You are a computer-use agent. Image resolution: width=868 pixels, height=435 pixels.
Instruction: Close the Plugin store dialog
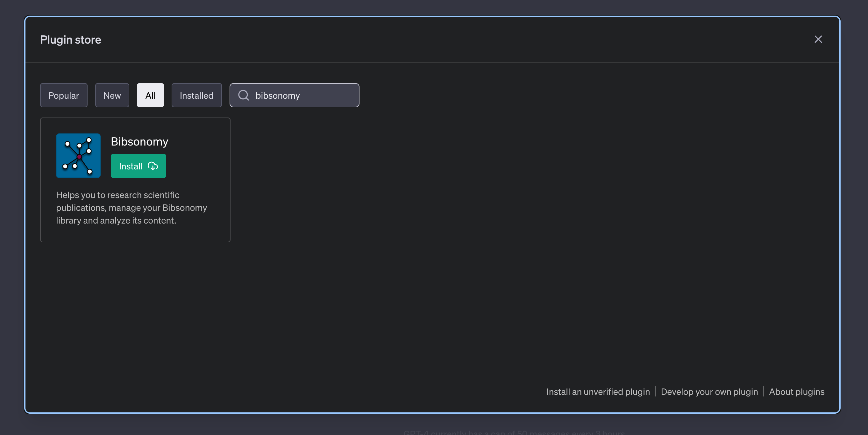coord(818,39)
